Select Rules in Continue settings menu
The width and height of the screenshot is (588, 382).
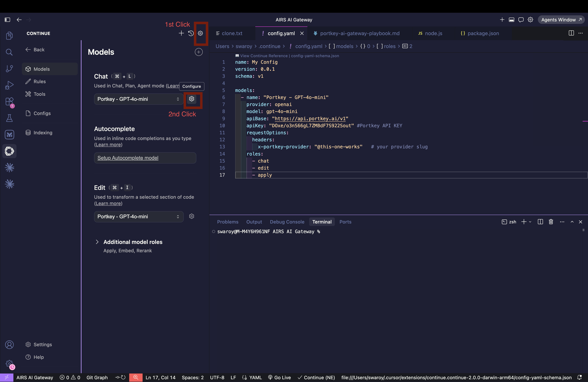tap(49, 81)
